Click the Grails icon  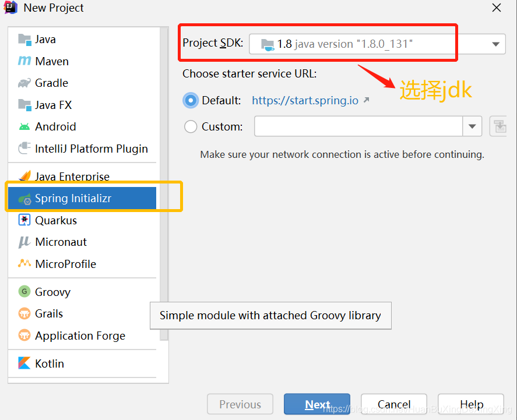coord(24,313)
